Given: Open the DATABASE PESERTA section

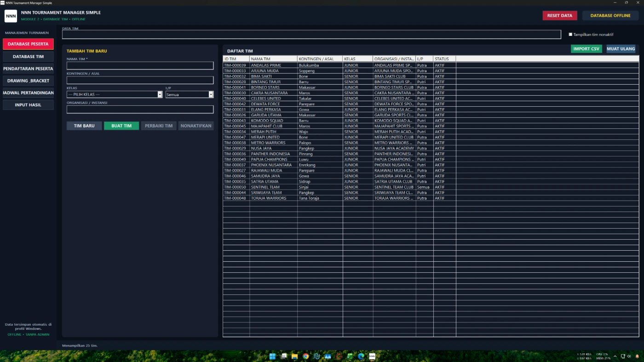Looking at the screenshot, I should click(x=28, y=44).
